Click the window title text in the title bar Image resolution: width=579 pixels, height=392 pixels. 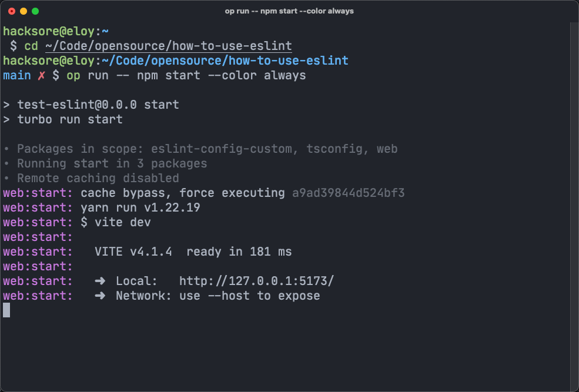tap(289, 11)
